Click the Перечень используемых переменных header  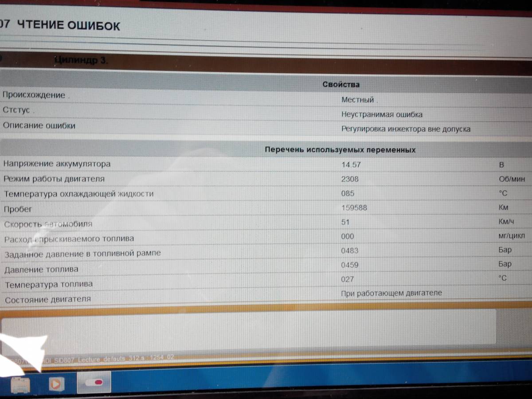coord(340,150)
